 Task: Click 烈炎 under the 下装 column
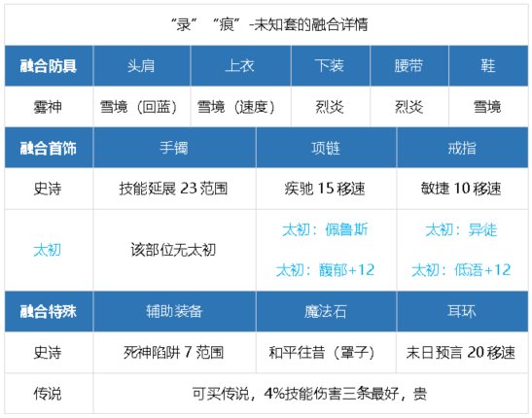[330, 107]
